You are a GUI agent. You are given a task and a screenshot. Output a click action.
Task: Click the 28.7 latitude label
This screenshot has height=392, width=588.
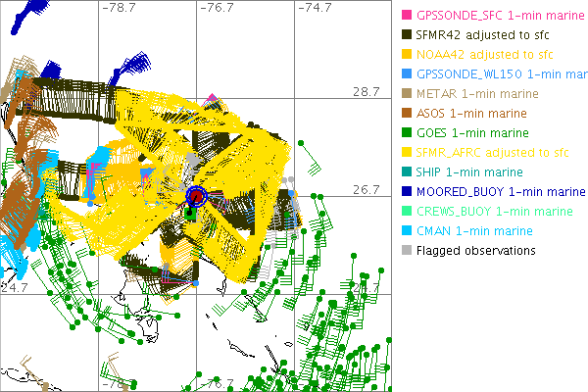coord(366,91)
